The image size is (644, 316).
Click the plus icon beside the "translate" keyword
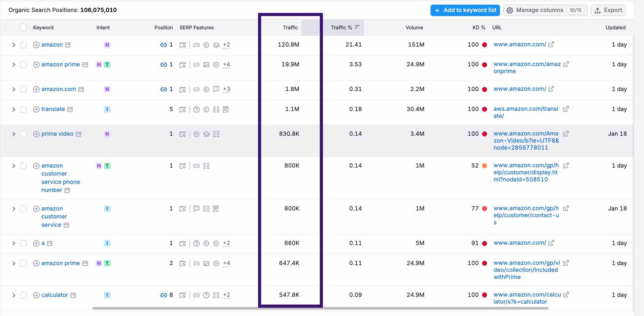(x=36, y=109)
